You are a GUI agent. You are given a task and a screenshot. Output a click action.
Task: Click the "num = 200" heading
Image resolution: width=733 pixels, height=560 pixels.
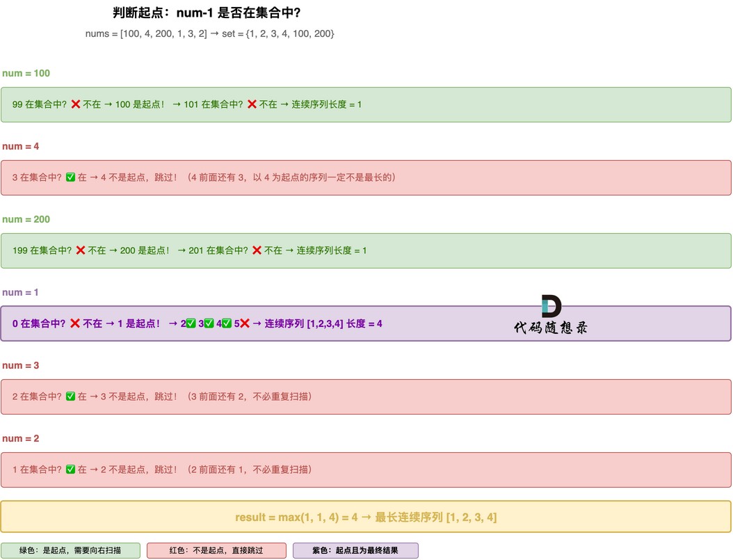tap(26, 219)
